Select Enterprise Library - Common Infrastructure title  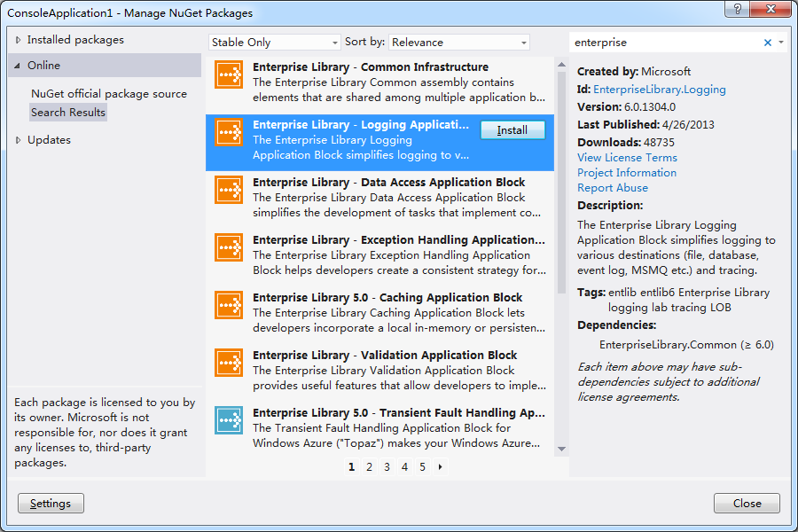(x=371, y=67)
